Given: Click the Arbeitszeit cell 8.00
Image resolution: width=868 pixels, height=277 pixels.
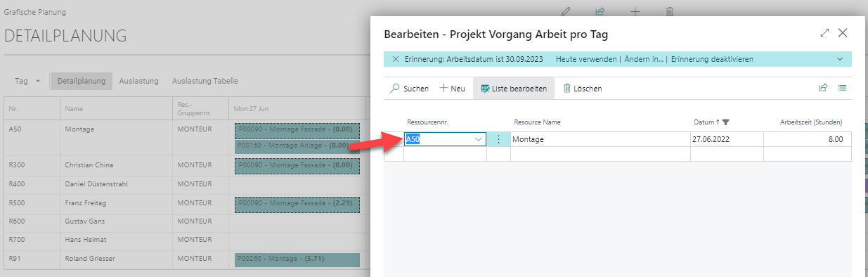Looking at the screenshot, I should click(807, 139).
